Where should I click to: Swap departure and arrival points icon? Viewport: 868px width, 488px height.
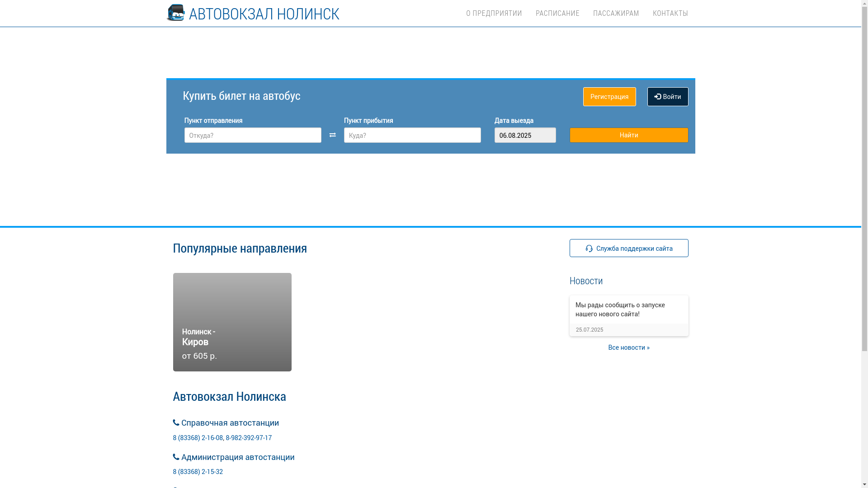pos(333,135)
